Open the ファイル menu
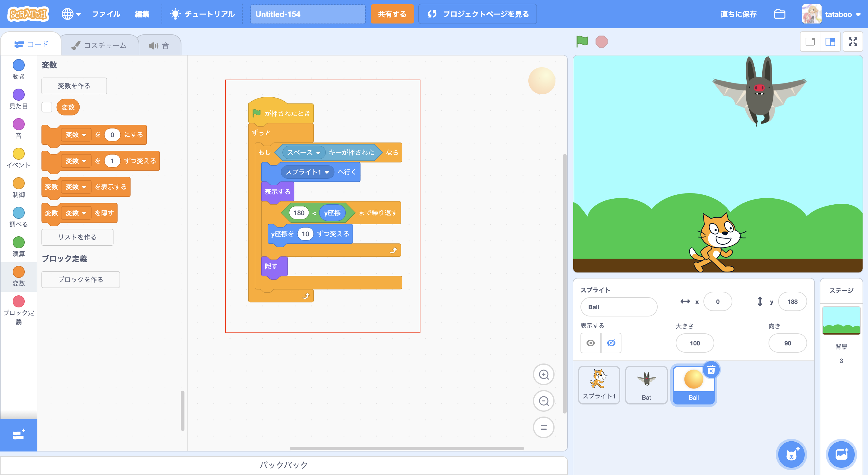The width and height of the screenshot is (868, 475). (106, 14)
